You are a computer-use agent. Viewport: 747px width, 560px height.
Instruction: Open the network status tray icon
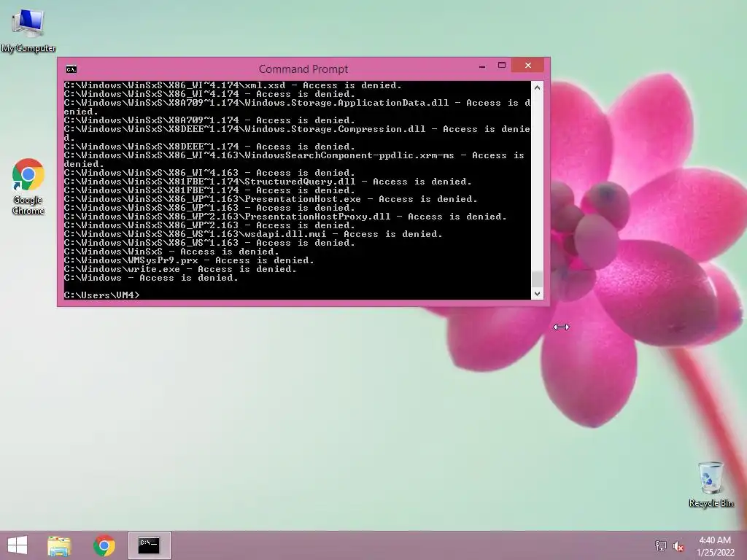click(x=660, y=545)
